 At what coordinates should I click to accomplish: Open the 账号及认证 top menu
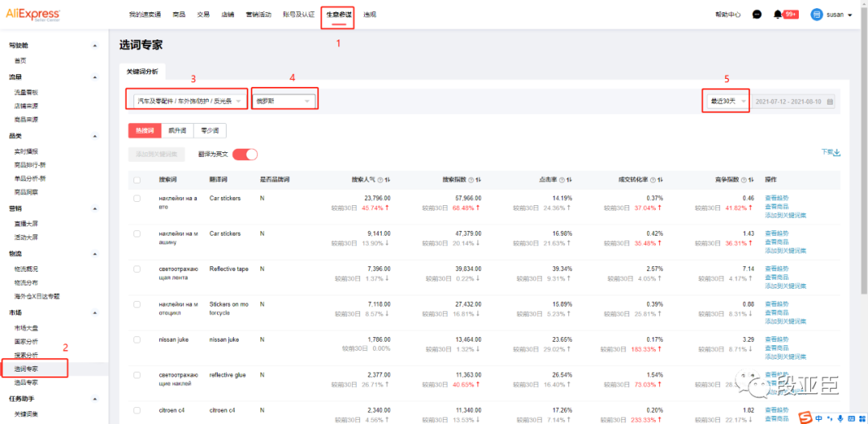298,15
